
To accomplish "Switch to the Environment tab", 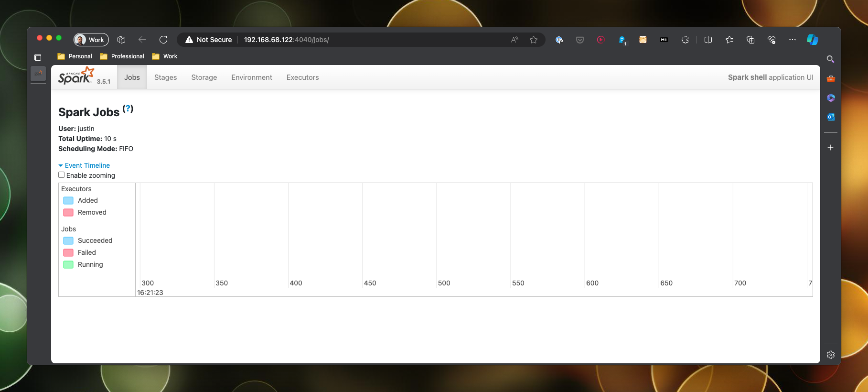I will (252, 77).
